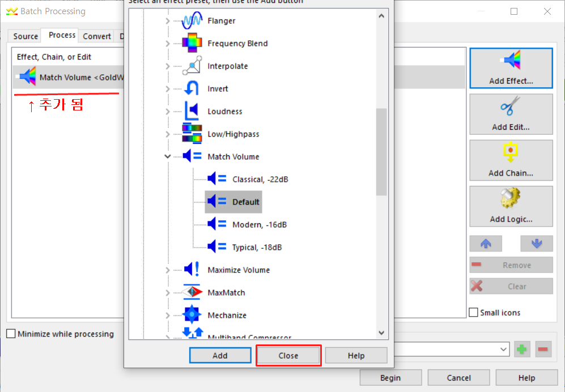The height and width of the screenshot is (392, 565).
Task: Click the Match Volume icon in Batch Processing list
Action: (x=26, y=76)
